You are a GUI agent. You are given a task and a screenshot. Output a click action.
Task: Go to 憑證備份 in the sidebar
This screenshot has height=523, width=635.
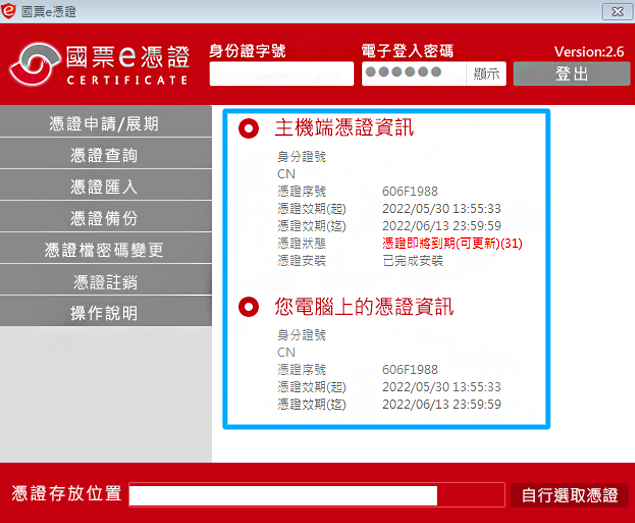coord(105,218)
